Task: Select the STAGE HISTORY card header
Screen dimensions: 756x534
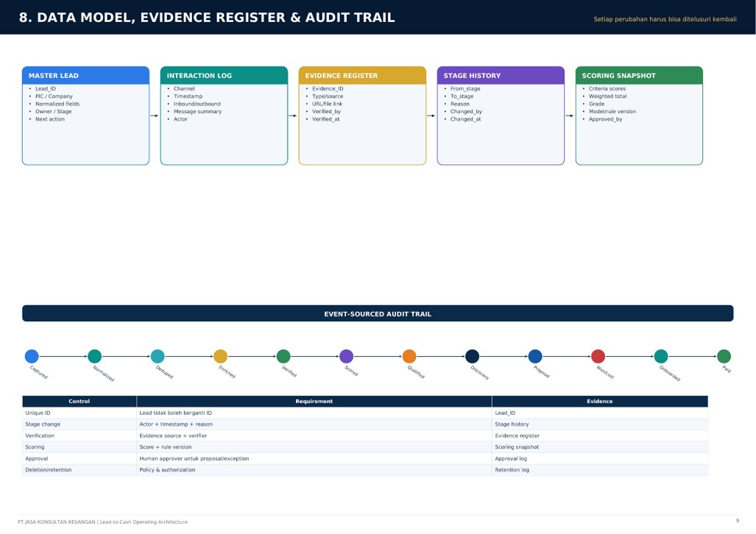Action: pyautogui.click(x=501, y=76)
